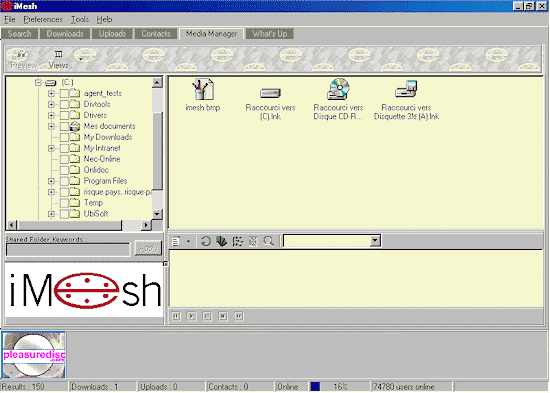Click the Program Files folder icon
The width and height of the screenshot is (550, 393).
pyautogui.click(x=75, y=181)
